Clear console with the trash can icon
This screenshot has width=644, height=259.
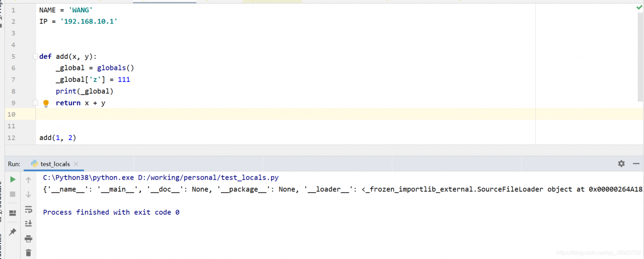29,252
